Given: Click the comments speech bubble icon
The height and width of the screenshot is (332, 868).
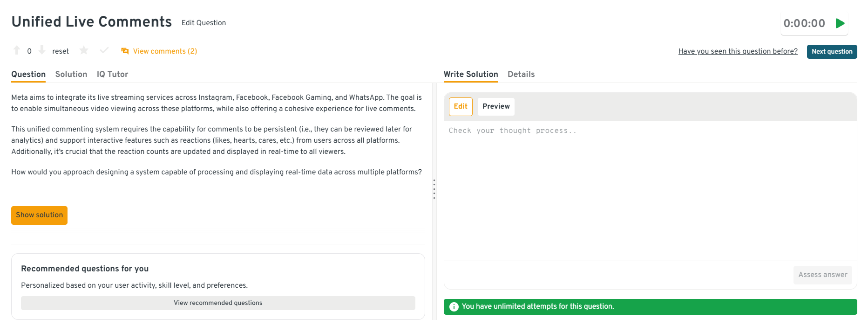Looking at the screenshot, I should pos(125,51).
